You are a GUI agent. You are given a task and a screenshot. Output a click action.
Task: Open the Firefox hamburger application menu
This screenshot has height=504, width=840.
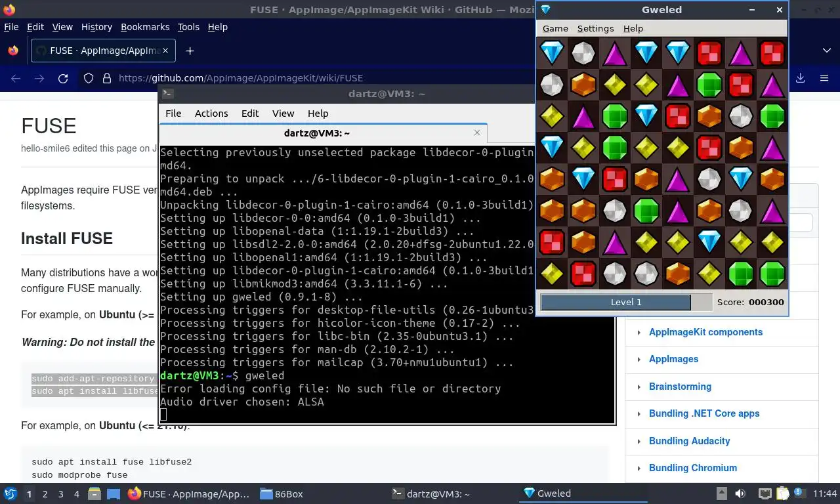click(x=824, y=78)
